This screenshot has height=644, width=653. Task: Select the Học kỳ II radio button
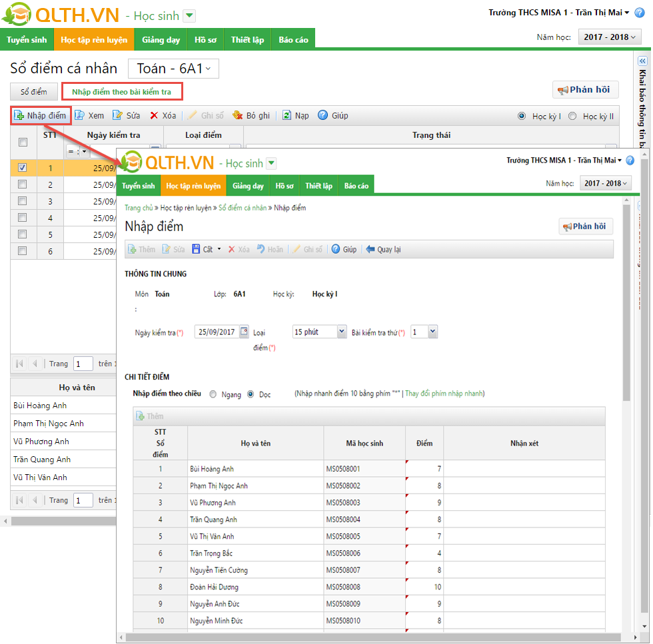pyautogui.click(x=572, y=116)
